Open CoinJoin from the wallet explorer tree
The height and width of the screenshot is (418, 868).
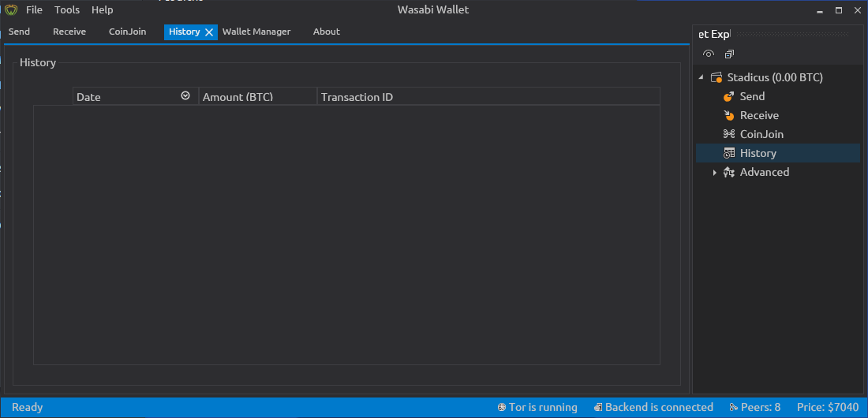pyautogui.click(x=761, y=134)
